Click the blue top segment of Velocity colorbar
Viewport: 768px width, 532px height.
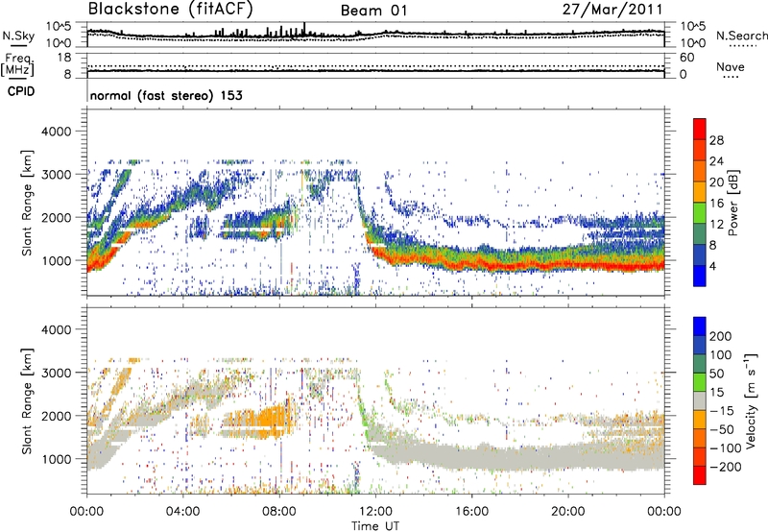click(x=700, y=326)
